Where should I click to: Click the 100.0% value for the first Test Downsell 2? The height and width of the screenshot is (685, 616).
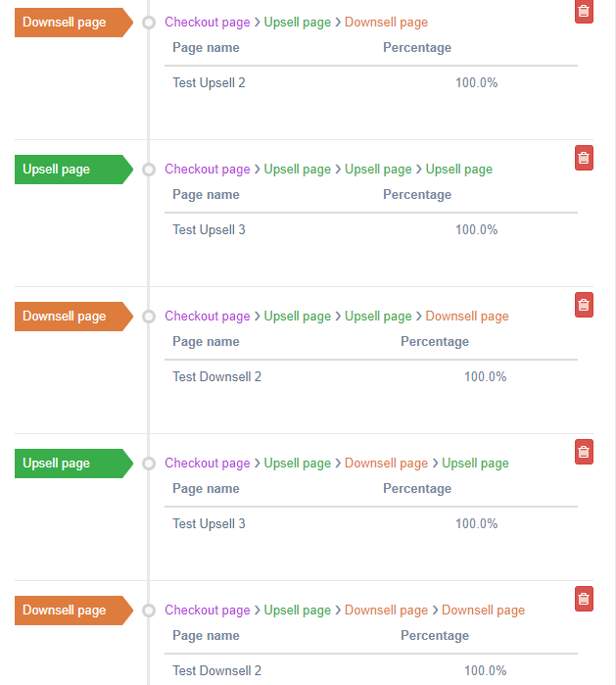pos(485,377)
